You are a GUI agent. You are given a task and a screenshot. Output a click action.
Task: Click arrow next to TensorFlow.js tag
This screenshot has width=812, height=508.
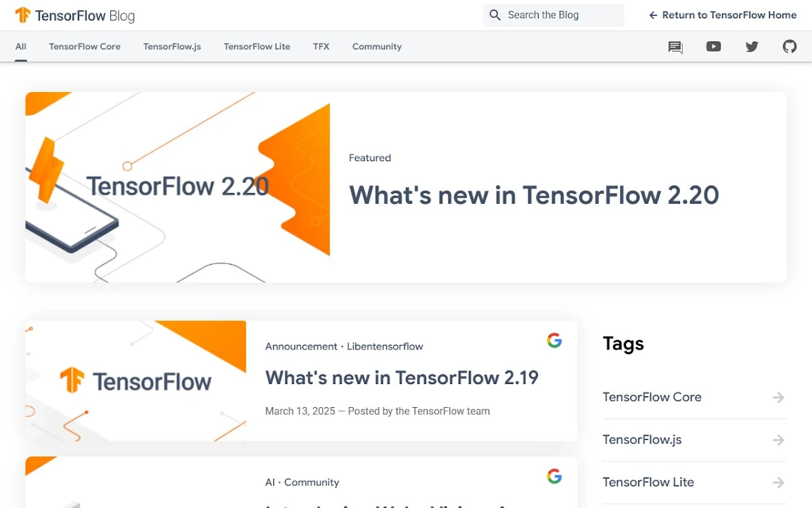pos(779,440)
